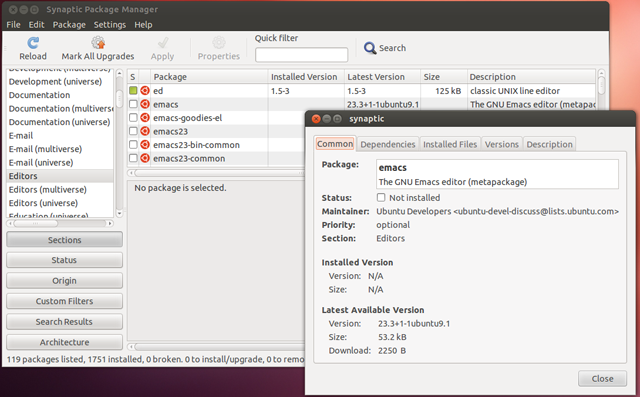Click the Quick filter text field
Image resolution: width=640 pixels, height=397 pixels.
tap(302, 55)
